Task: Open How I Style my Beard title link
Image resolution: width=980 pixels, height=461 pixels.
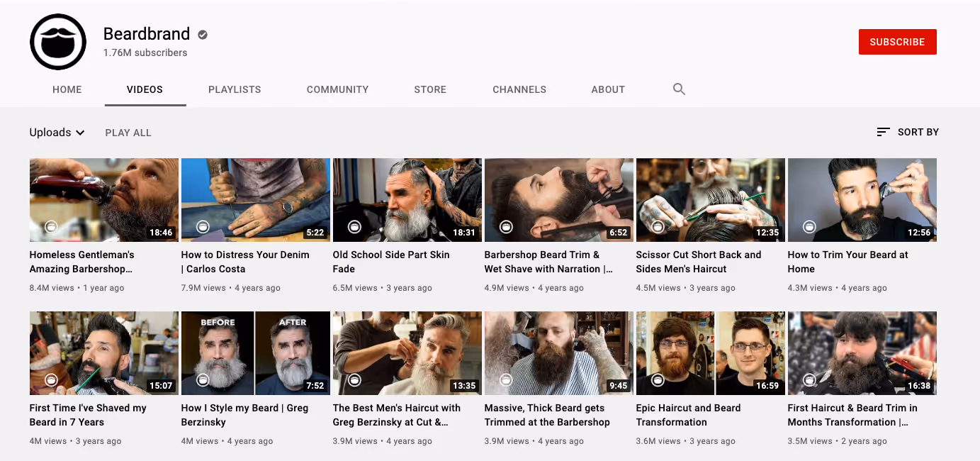Action: (244, 415)
